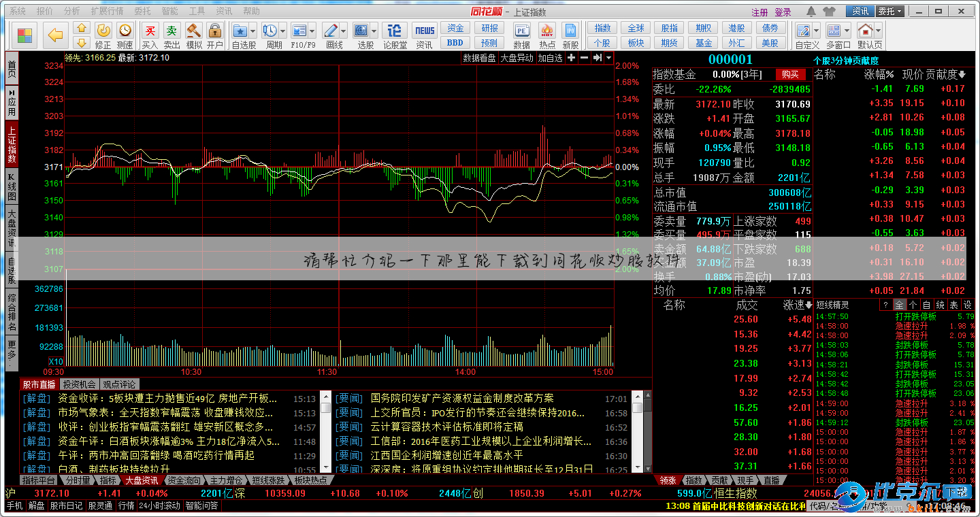Screen dimensions: 980x517
Task: Expand the F10/F9 dropdown arrow
Action: click(312, 31)
